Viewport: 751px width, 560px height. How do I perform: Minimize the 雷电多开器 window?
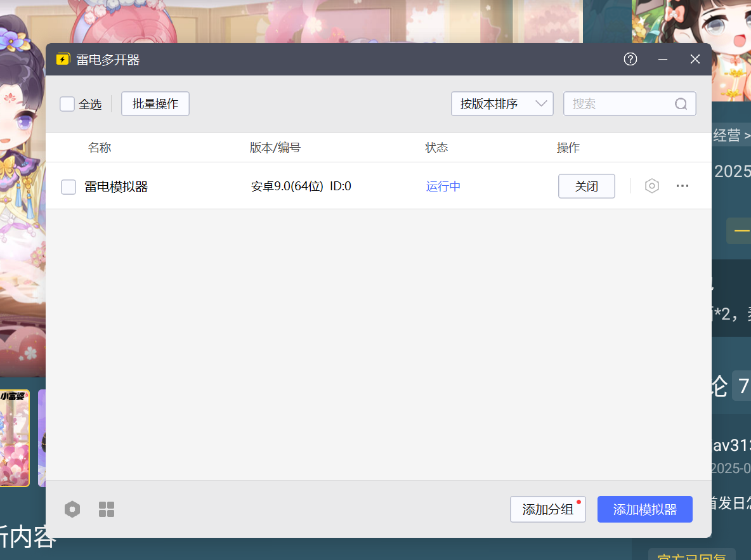(663, 59)
